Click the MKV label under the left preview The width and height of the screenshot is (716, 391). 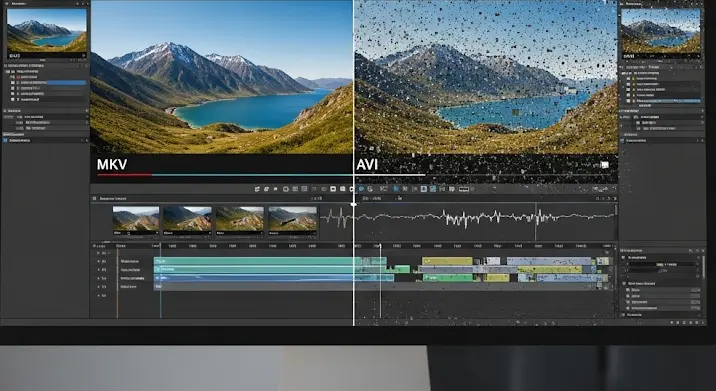coord(112,164)
